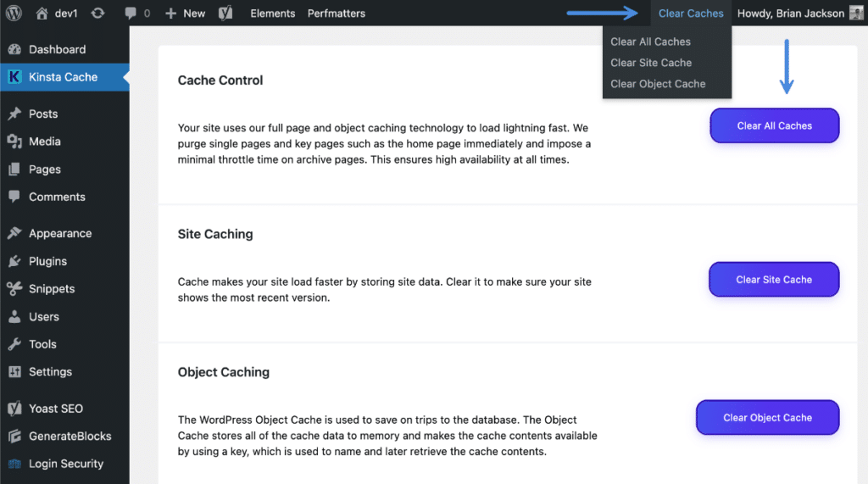Click the purple Clear All Caches button
868x484 pixels.
[x=775, y=125]
